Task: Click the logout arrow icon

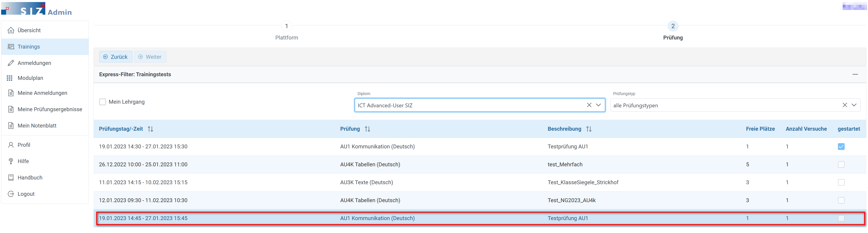Action: (11, 194)
